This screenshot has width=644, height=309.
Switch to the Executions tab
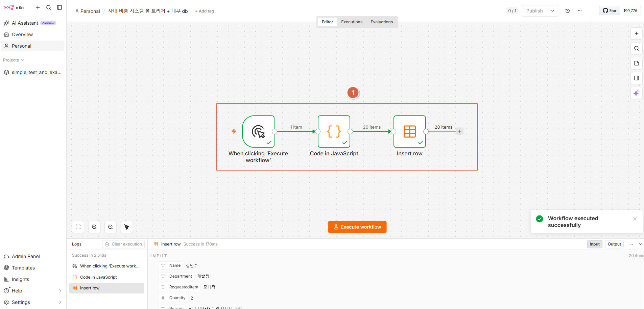click(352, 22)
